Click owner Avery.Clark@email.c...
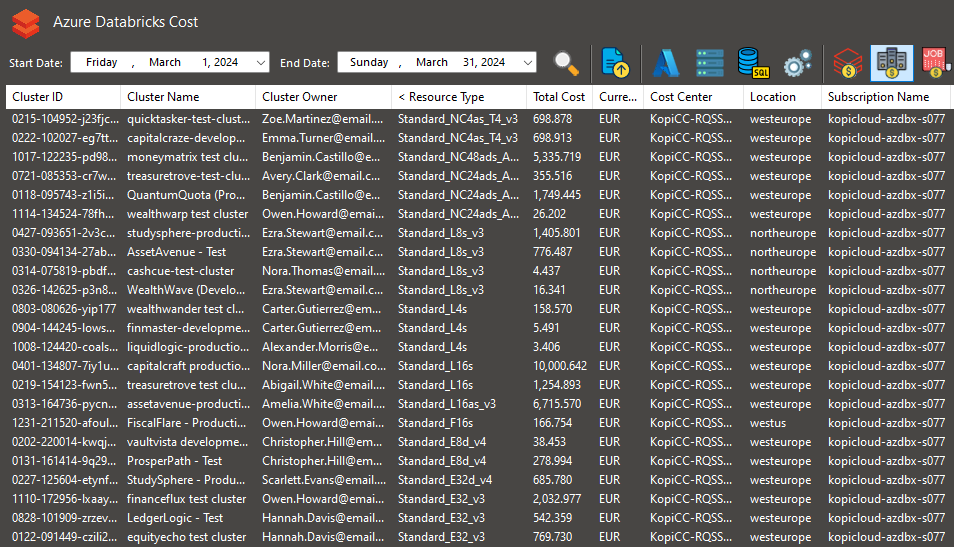Viewport: 954px width, 547px height. click(x=321, y=176)
